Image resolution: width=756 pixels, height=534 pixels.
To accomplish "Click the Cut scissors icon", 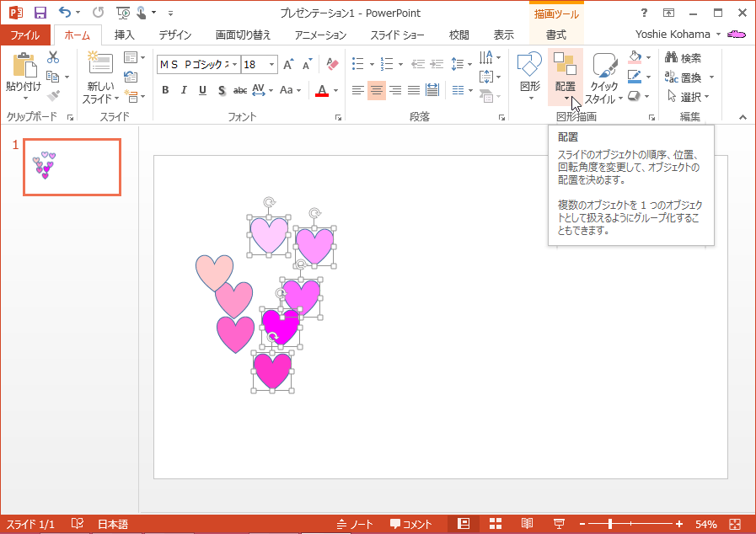I will pyautogui.click(x=53, y=57).
